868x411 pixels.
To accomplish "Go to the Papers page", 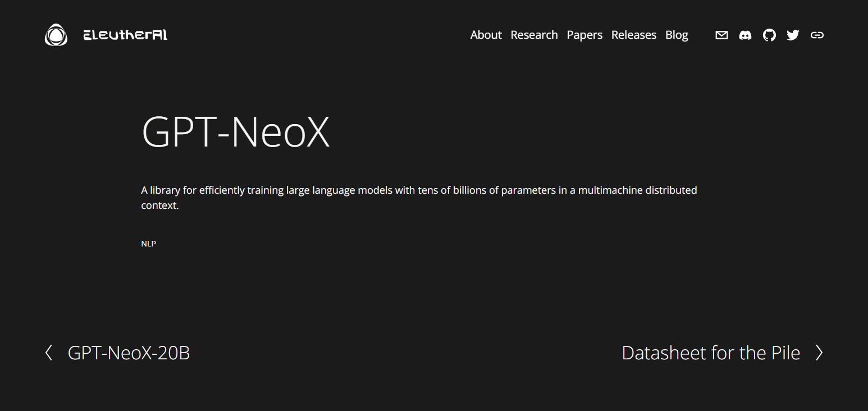I will [584, 35].
